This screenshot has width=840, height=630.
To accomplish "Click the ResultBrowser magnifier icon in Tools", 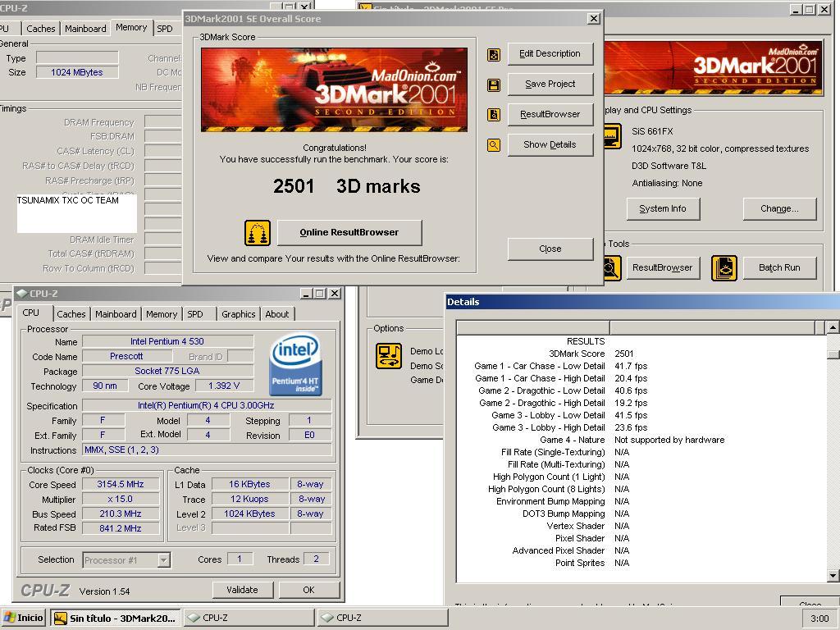I will point(612,268).
